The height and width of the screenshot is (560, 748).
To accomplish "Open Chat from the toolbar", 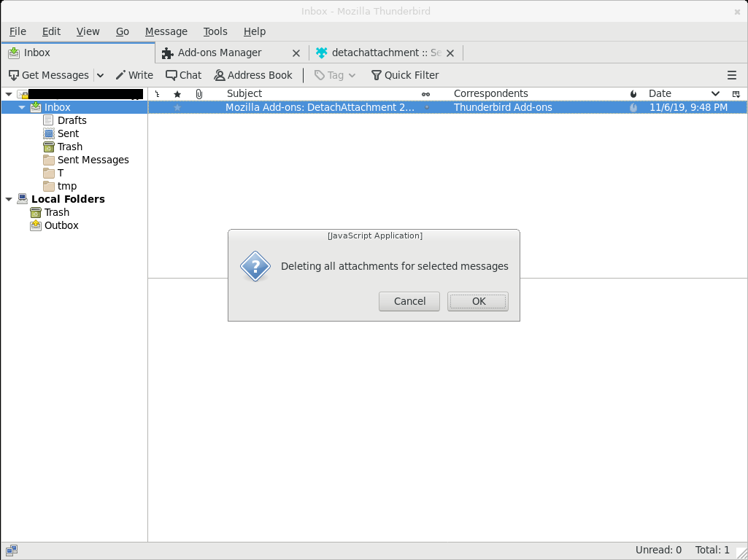I will point(184,75).
